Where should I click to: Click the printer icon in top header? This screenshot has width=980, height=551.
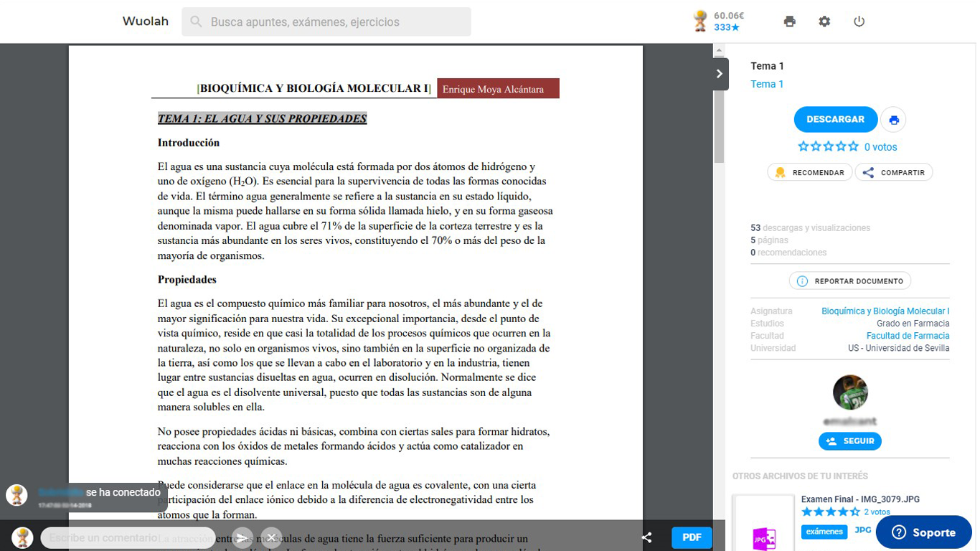pos(790,22)
